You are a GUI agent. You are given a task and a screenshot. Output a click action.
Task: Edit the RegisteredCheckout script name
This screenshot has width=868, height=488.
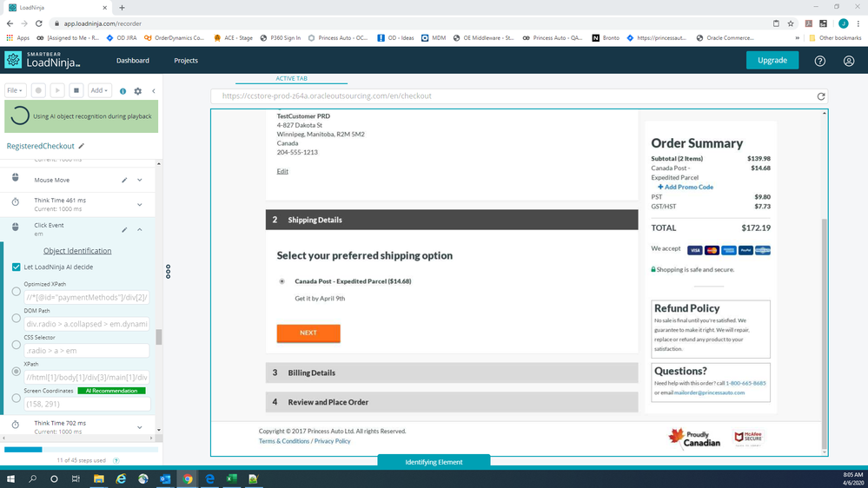(82, 147)
